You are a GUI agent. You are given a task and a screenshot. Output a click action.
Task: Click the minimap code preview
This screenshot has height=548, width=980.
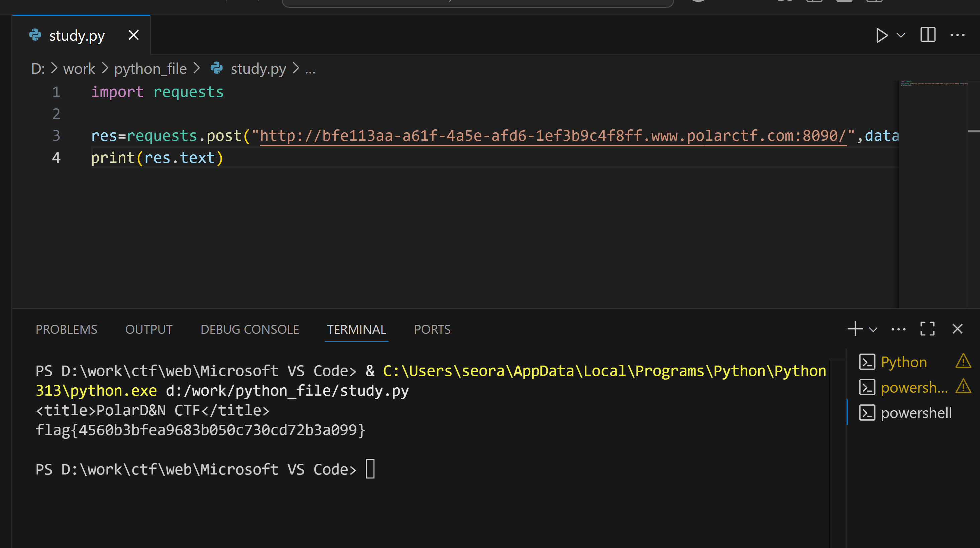[933, 84]
